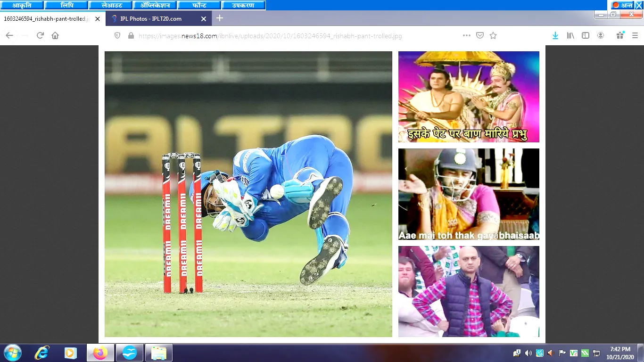Save page to Pocket
Viewport: 644px width, 362px height.
[480, 35]
